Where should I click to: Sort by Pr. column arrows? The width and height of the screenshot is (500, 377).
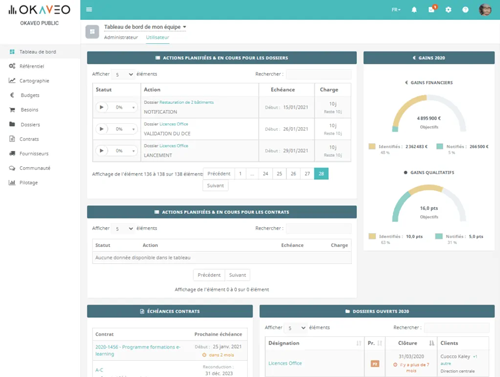379,343
